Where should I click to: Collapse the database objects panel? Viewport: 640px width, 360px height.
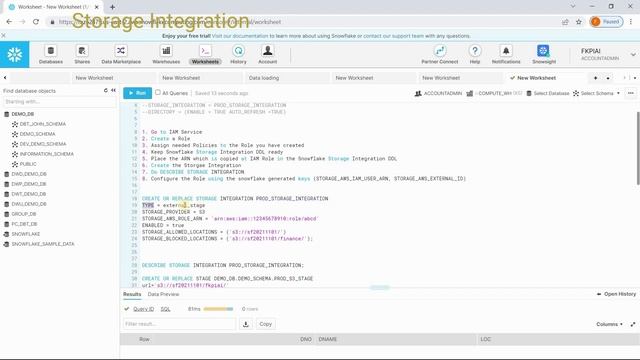pos(113,91)
